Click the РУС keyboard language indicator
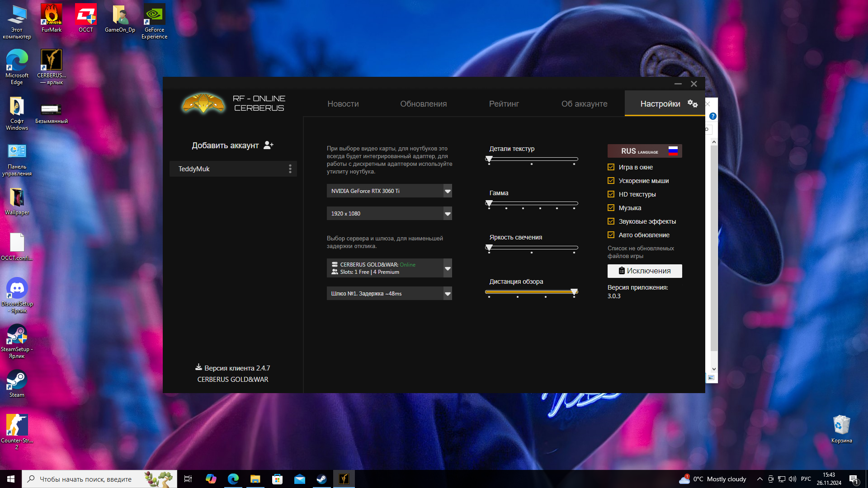 pyautogui.click(x=806, y=479)
